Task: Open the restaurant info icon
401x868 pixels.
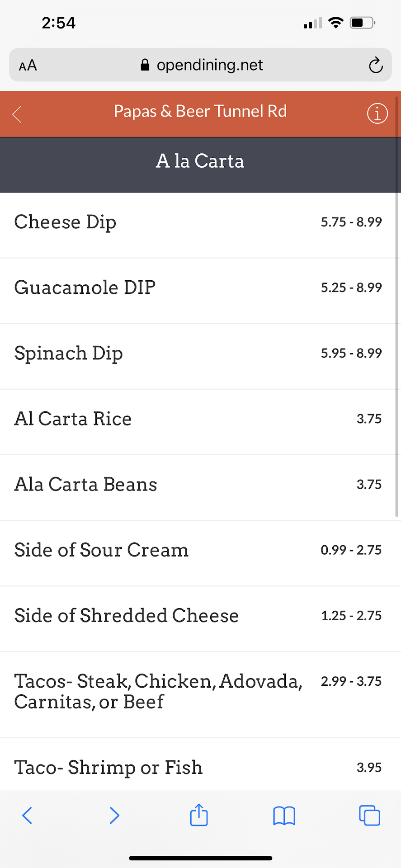Action: (377, 113)
